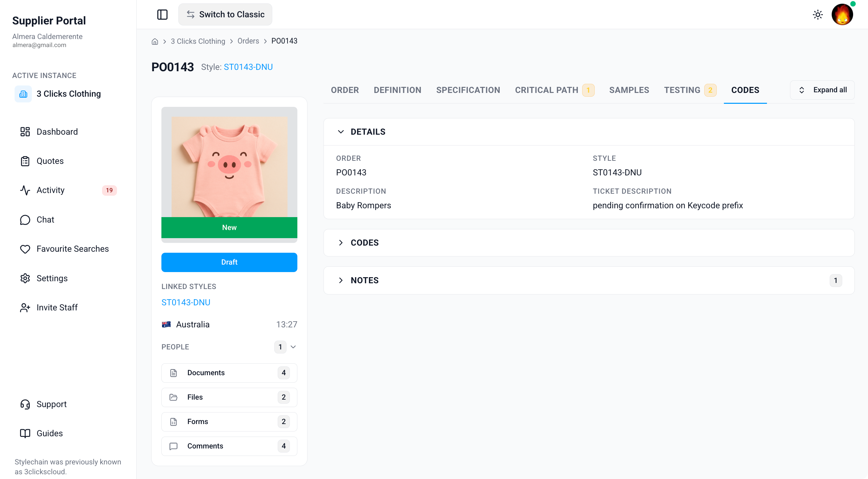This screenshot has height=479, width=868.
Task: Open Files row
Action: click(229, 397)
